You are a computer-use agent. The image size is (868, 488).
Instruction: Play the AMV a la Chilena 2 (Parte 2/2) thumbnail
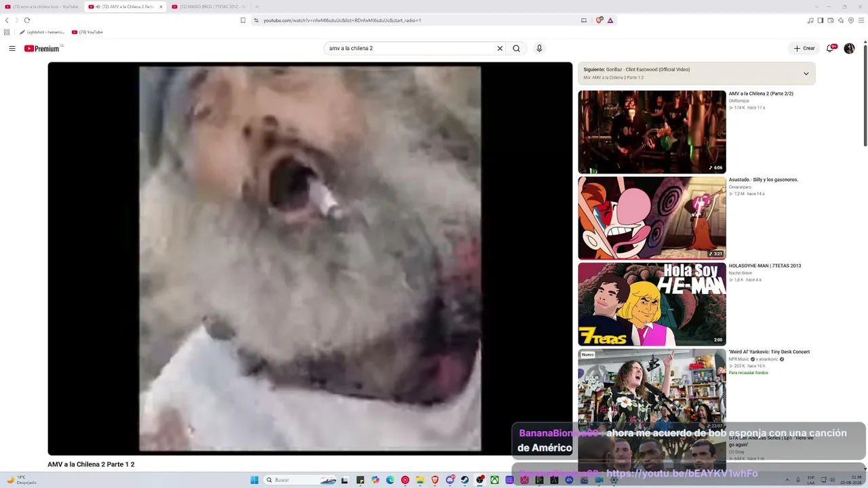652,132
